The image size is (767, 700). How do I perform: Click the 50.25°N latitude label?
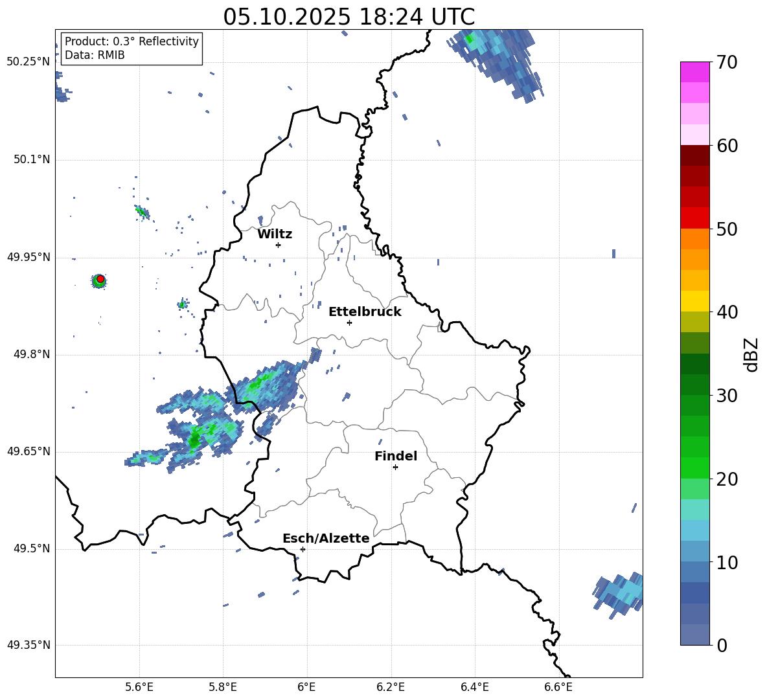(x=29, y=62)
